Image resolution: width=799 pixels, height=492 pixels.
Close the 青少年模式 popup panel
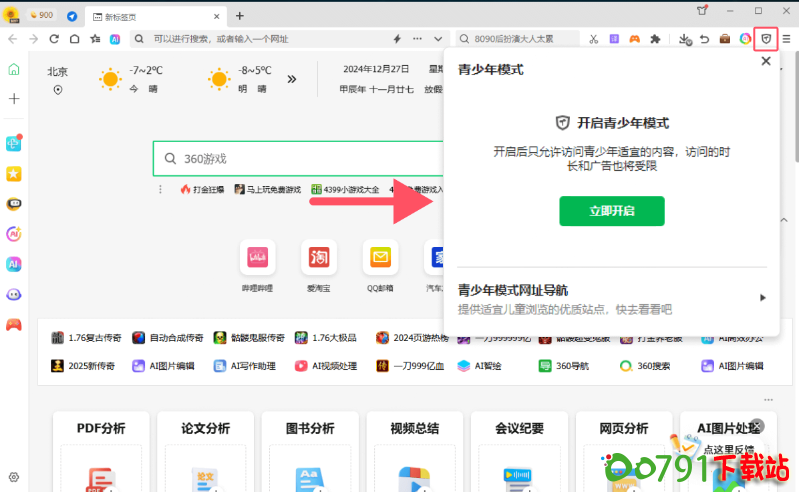point(766,61)
